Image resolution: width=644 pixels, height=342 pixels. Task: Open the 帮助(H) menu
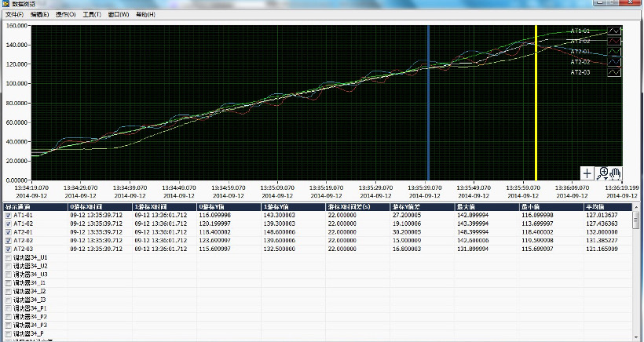(x=145, y=15)
